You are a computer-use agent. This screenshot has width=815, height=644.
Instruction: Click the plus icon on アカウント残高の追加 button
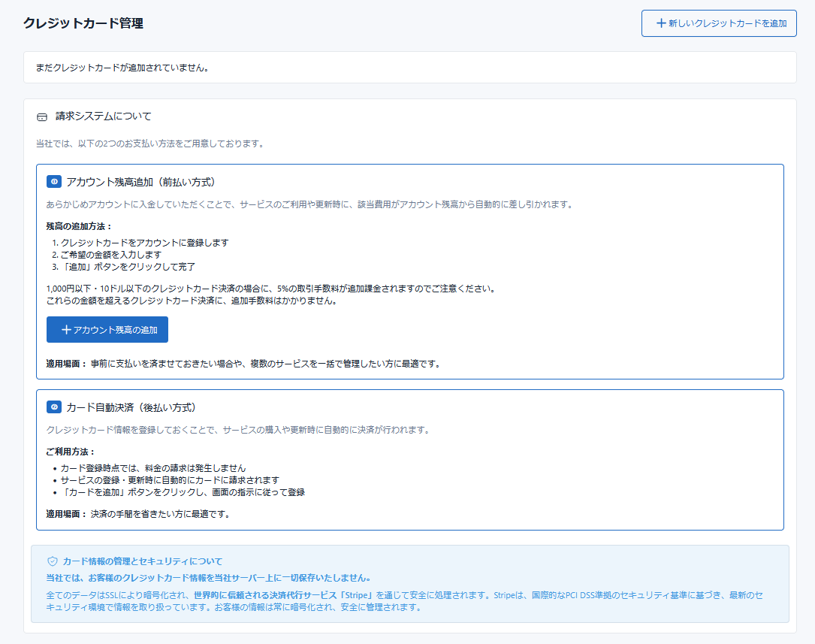pos(66,330)
